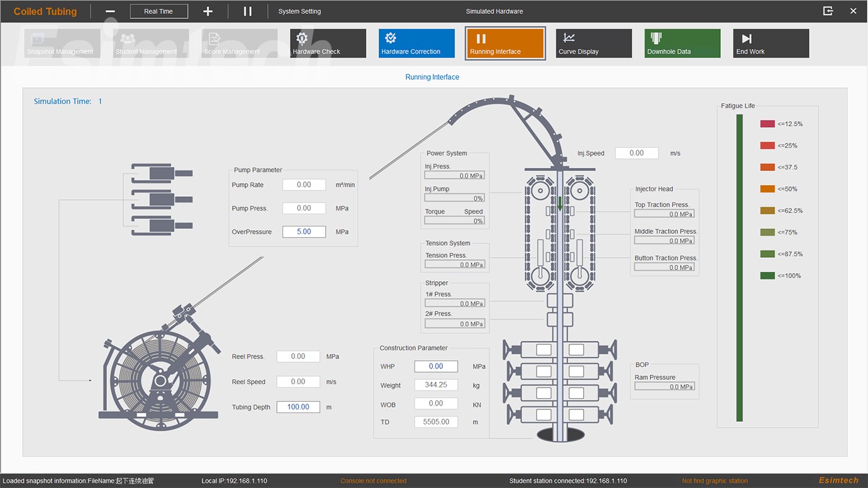Screen dimensions: 868x488
Task: Click the green downward direction arrow
Action: [560, 204]
